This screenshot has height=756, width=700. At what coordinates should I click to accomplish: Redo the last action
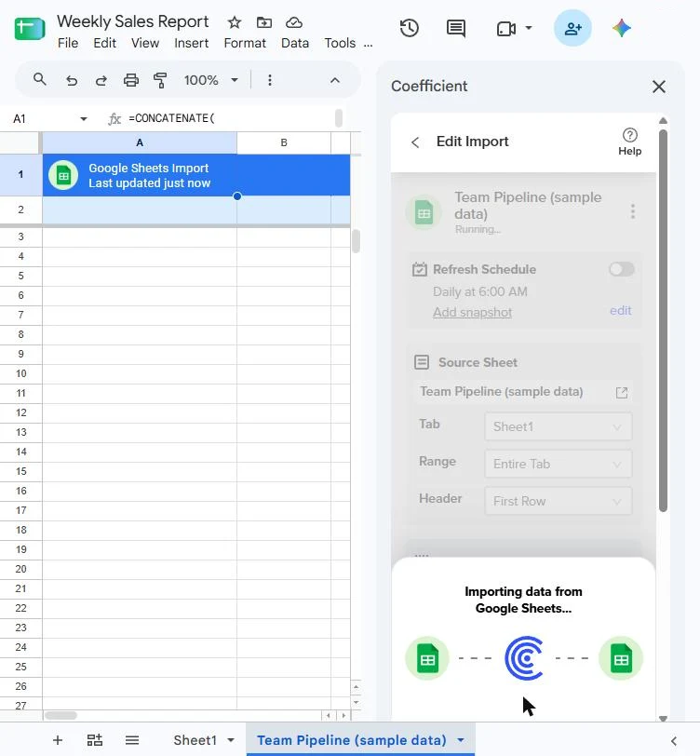101,80
